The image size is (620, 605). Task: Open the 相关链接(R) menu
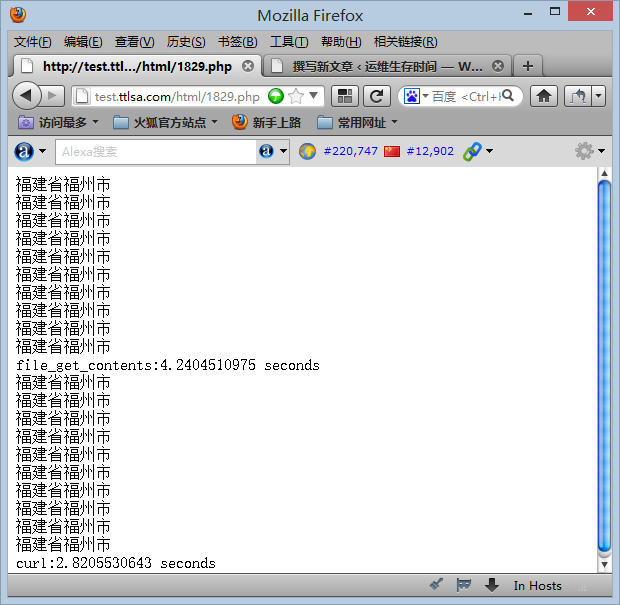coord(406,42)
